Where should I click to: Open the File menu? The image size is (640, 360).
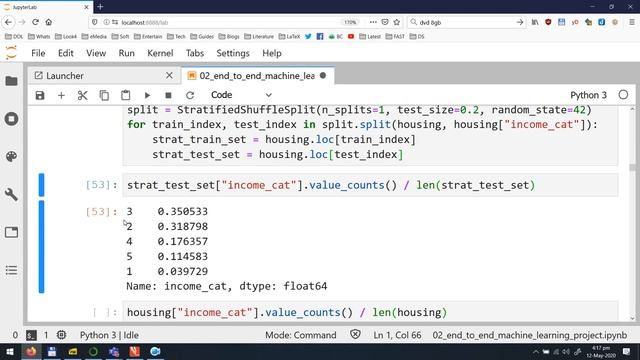click(38, 53)
